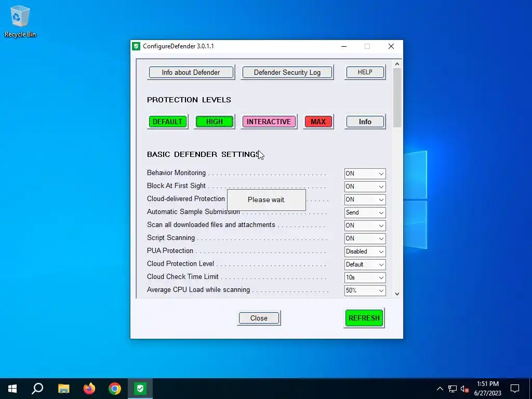The width and height of the screenshot is (532, 399).
Task: Close ConfigureDefender with title bar X
Action: click(x=391, y=46)
